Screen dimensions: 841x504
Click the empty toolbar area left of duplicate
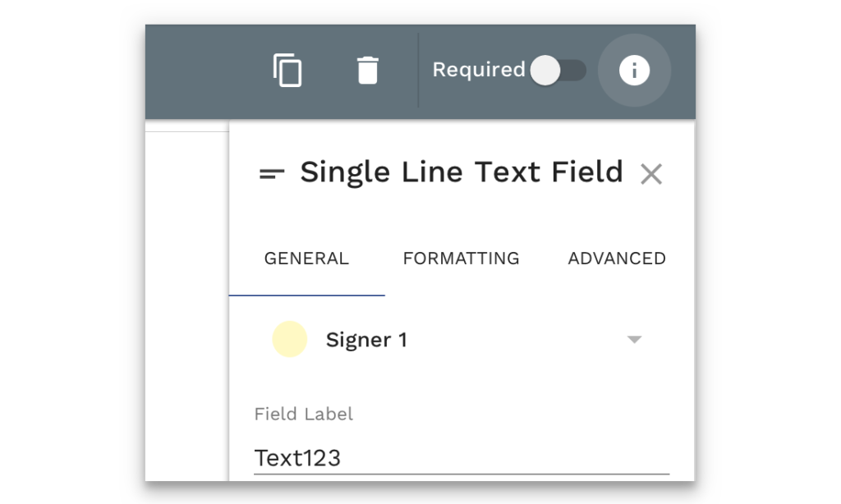click(205, 71)
